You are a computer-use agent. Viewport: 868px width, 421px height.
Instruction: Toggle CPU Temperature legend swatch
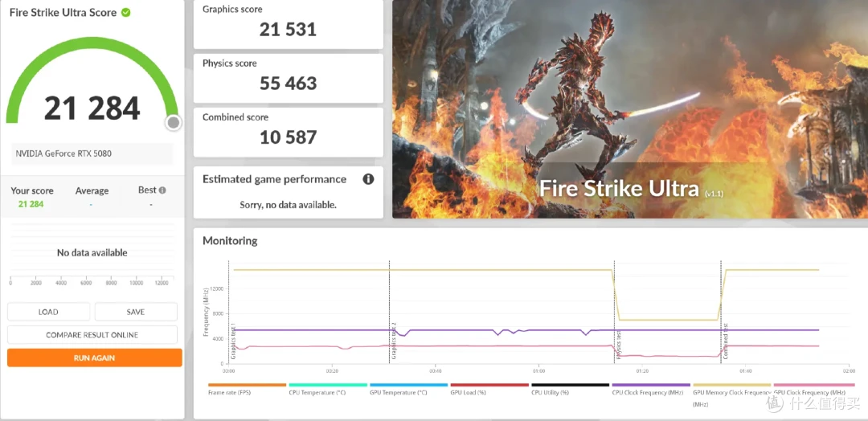tap(328, 385)
